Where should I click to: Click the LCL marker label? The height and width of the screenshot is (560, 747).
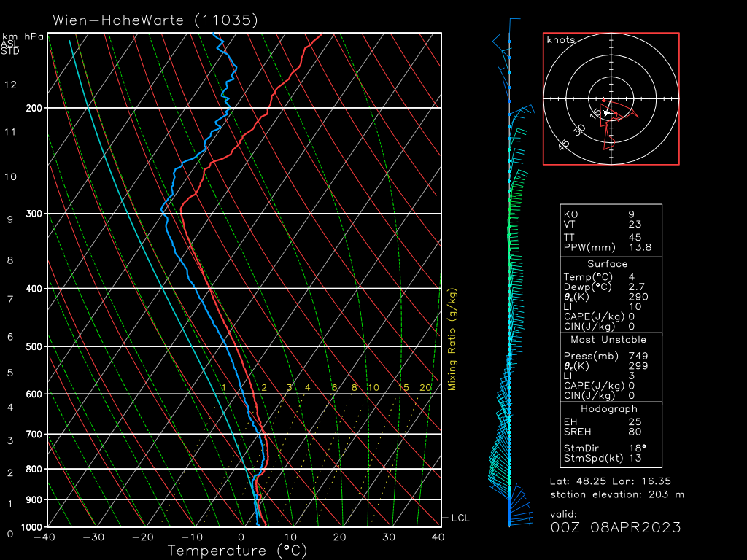tap(460, 518)
